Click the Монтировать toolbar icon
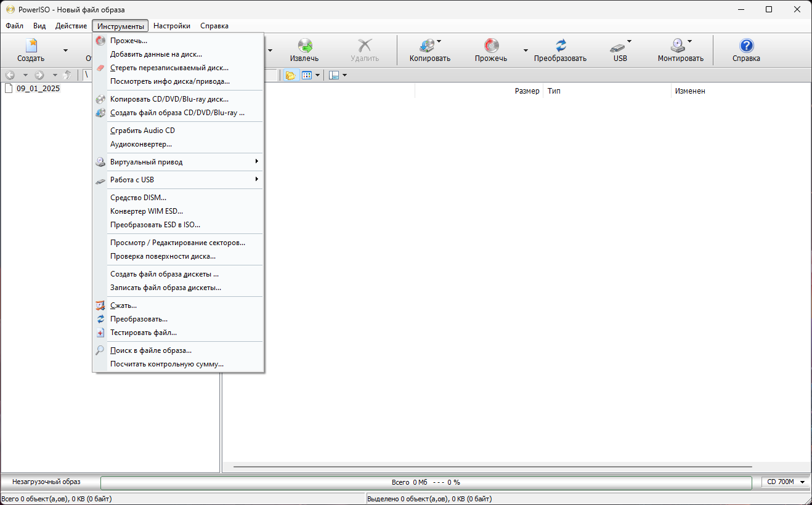 coord(678,46)
